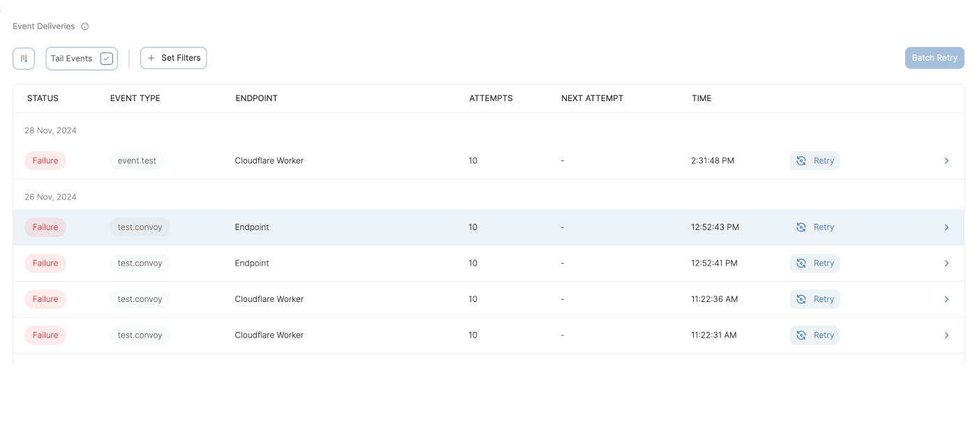Click the info icon next to Event Deliveries

[x=85, y=26]
